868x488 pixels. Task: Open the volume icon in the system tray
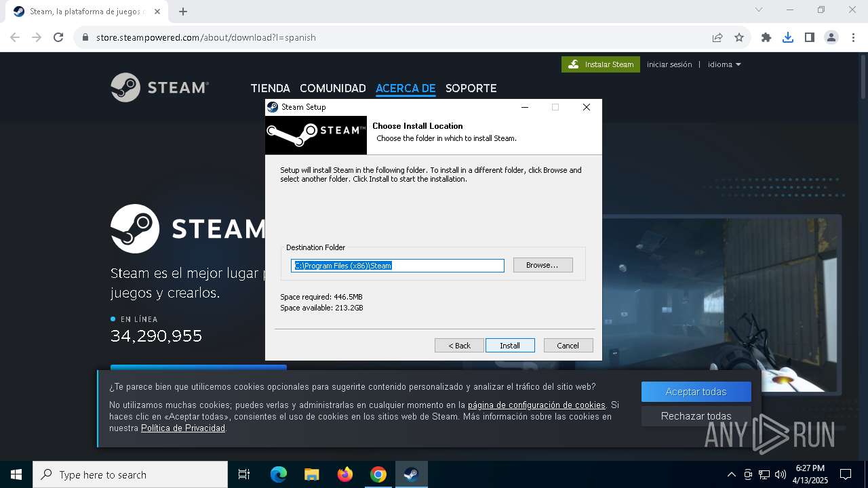781,474
